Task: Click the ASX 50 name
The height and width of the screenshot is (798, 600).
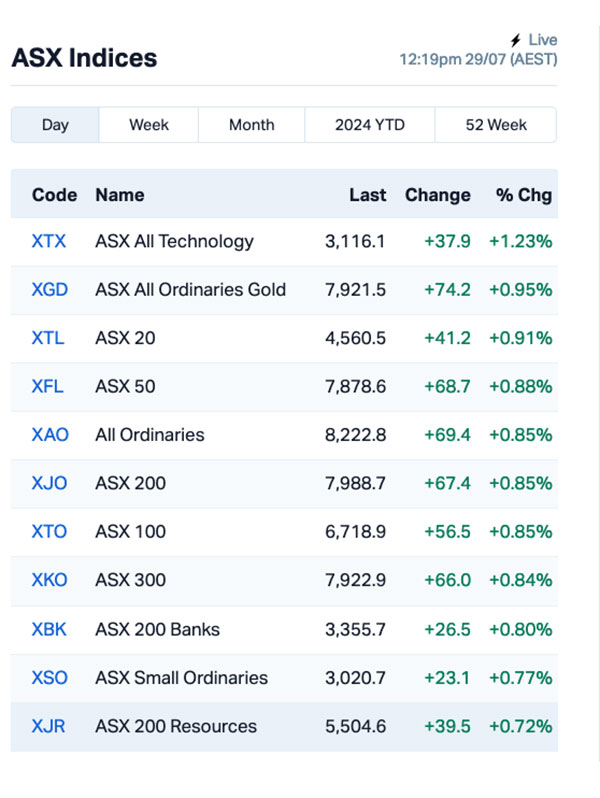Action: tap(125, 386)
